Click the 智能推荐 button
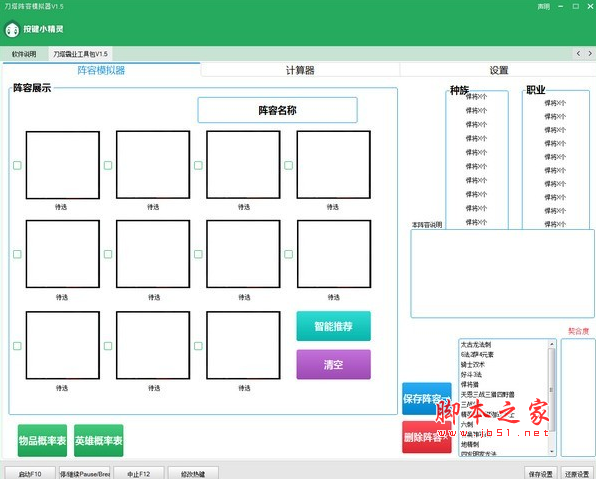This screenshot has width=596, height=479. pyautogui.click(x=333, y=326)
